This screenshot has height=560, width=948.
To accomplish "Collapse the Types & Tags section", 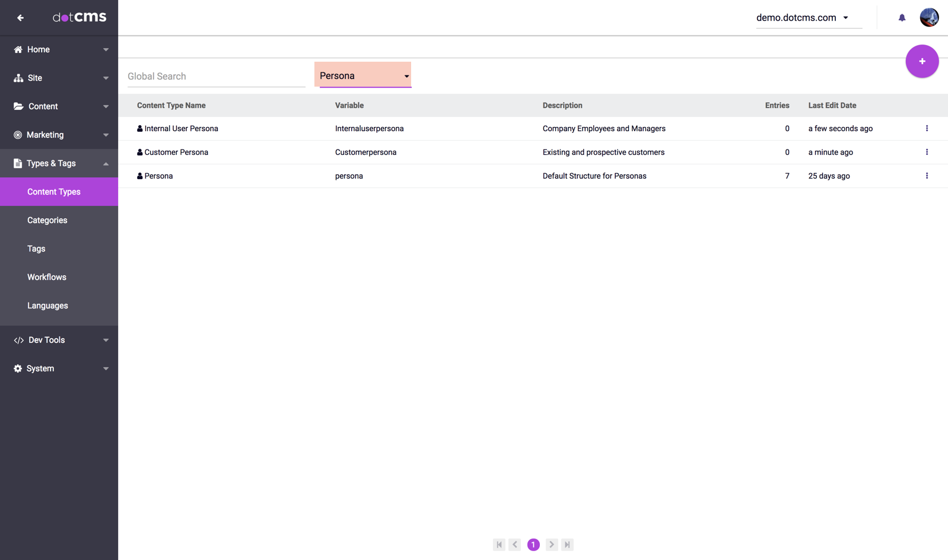I will 59,163.
